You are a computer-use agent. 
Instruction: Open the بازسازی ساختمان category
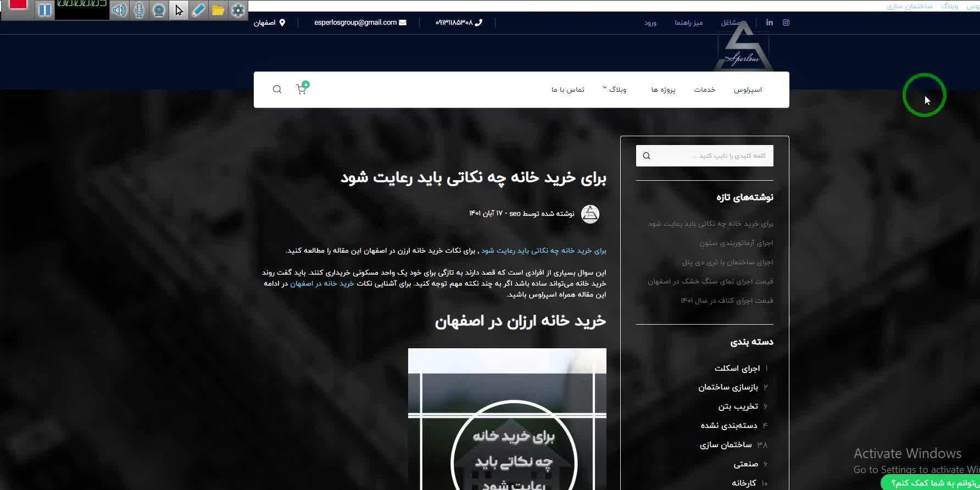728,387
